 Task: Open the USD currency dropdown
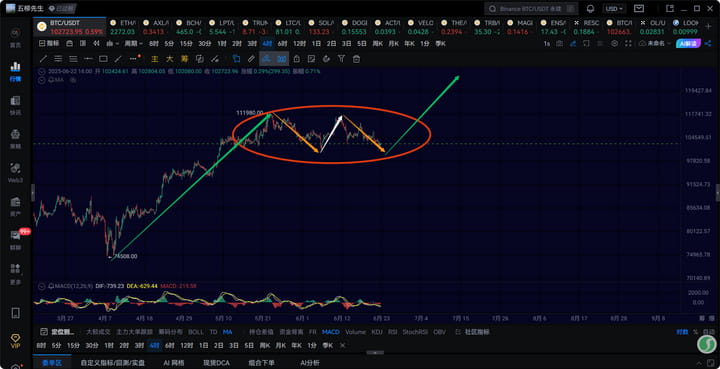click(614, 9)
